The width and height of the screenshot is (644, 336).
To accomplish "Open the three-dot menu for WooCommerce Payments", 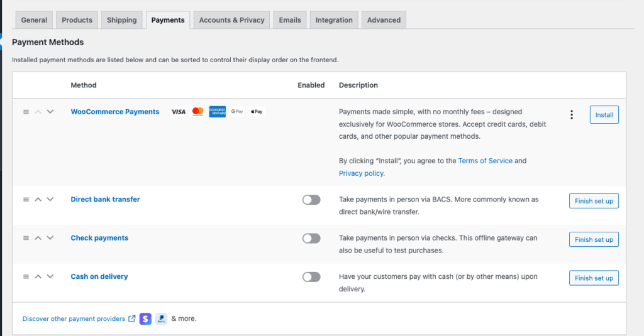I will tap(571, 115).
